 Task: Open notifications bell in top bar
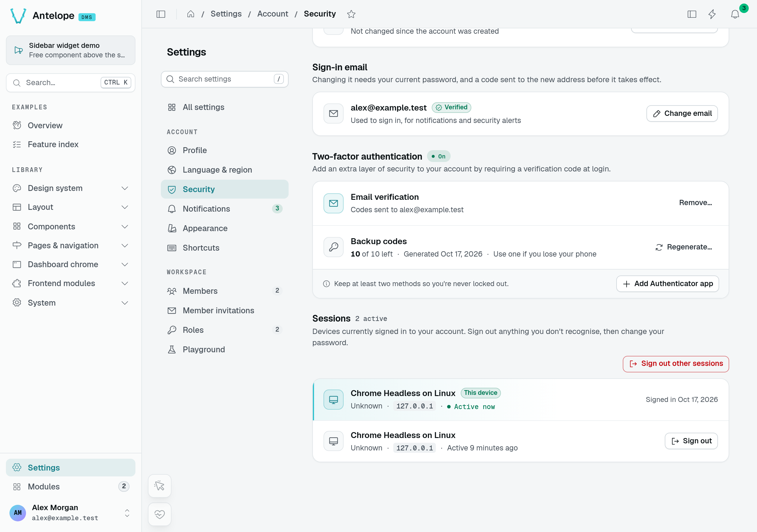tap(735, 14)
